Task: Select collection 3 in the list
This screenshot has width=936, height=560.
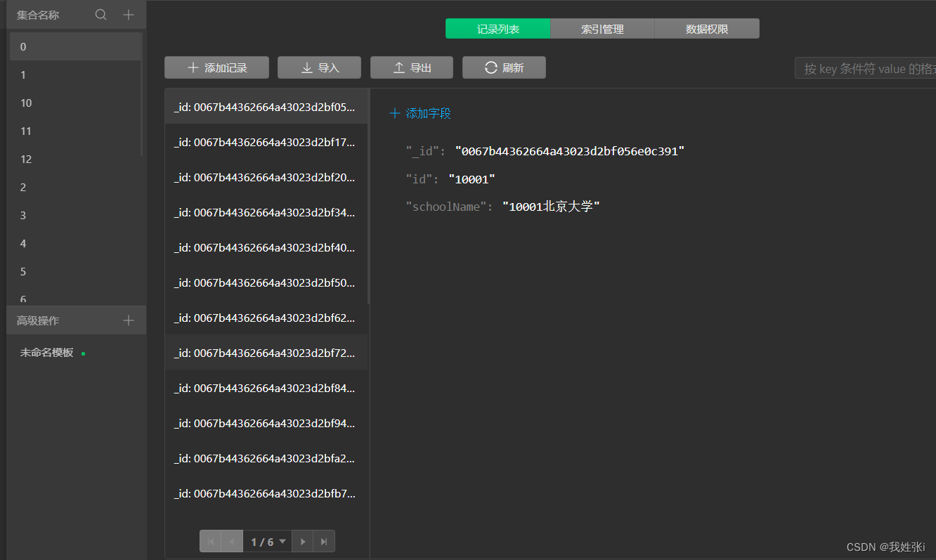Action: (75, 215)
